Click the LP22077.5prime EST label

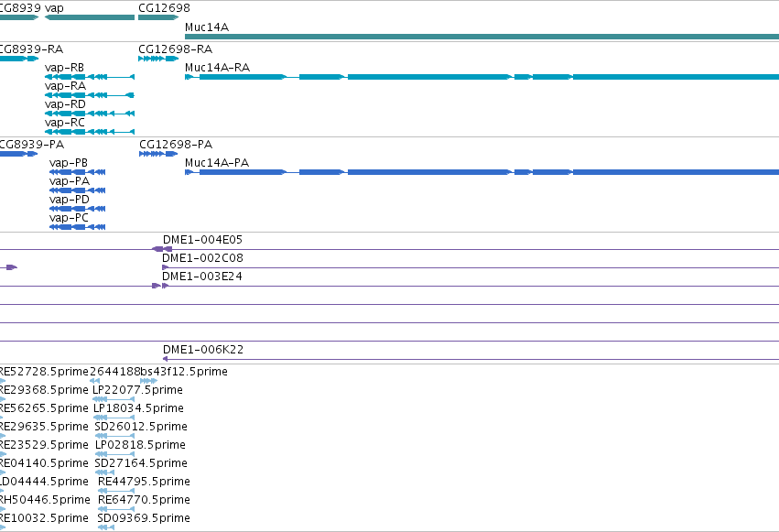tap(137, 390)
